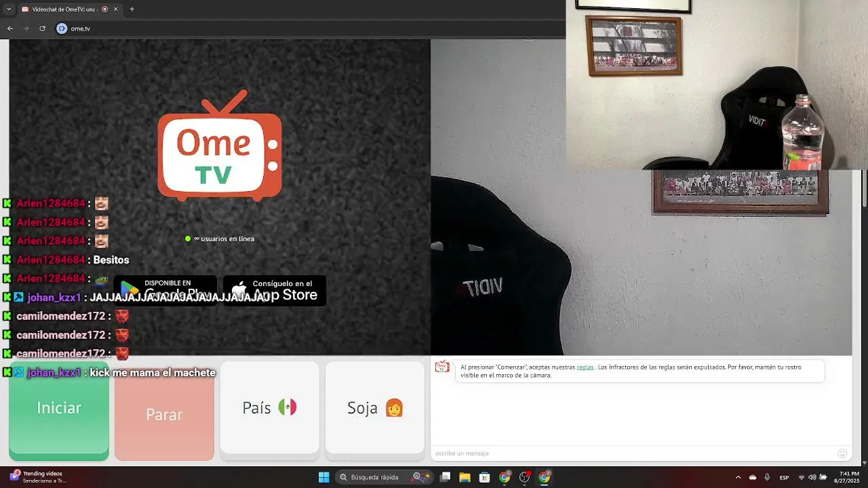This screenshot has height=488, width=868.
Task: Click the usuarios en línea indicator
Action: [x=220, y=239]
